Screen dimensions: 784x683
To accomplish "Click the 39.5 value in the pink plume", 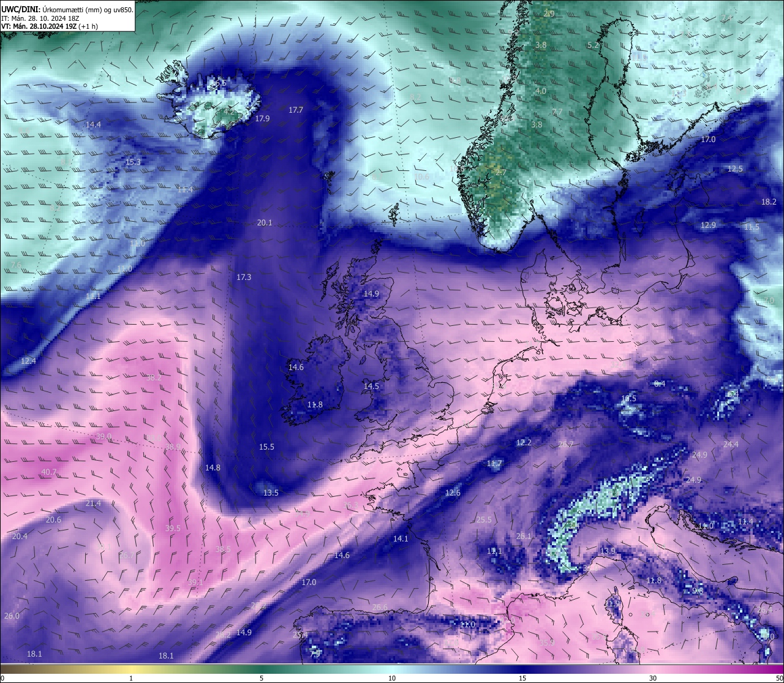I will tap(173, 528).
